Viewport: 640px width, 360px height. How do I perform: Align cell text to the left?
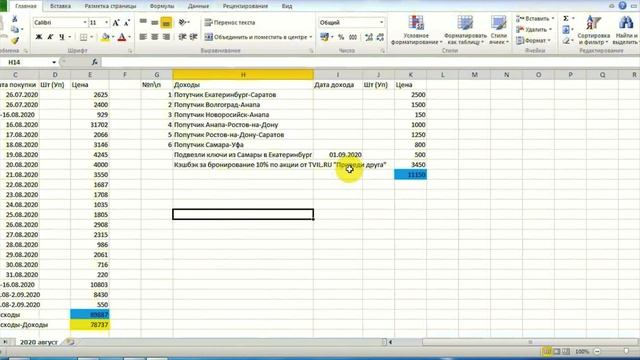click(x=143, y=37)
